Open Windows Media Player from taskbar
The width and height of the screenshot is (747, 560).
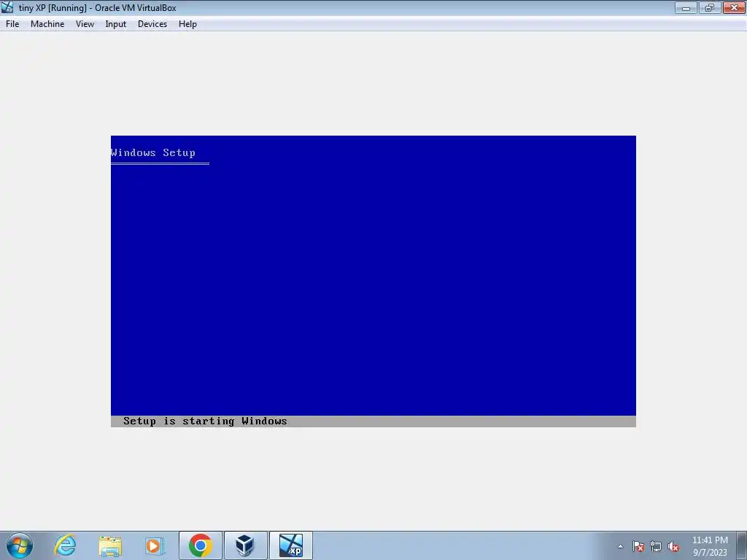pyautogui.click(x=155, y=545)
